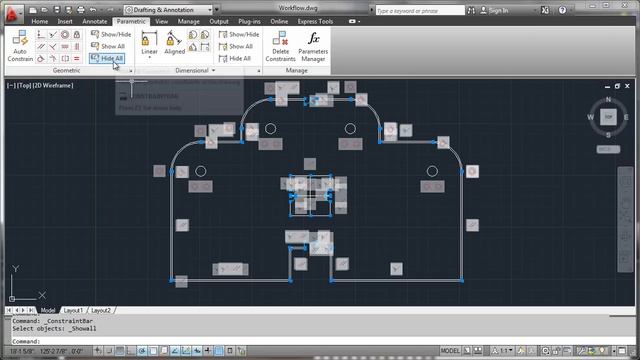Add an Aligned dimensional constraint

point(174,42)
